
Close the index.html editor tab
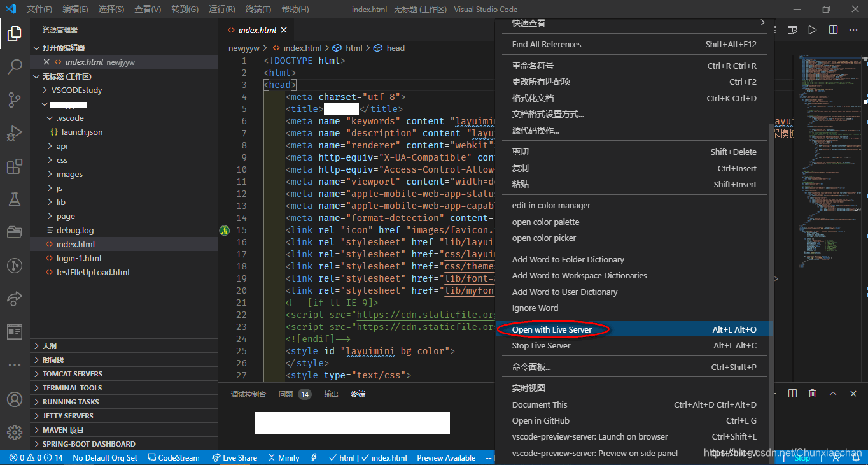tap(284, 30)
